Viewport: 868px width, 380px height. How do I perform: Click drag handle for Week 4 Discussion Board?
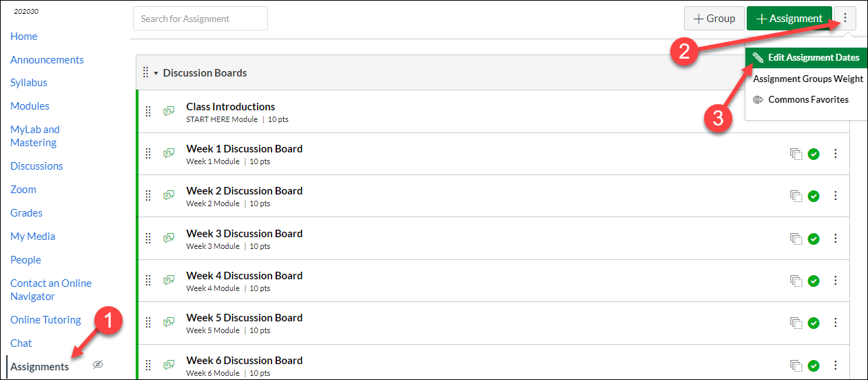click(x=148, y=281)
